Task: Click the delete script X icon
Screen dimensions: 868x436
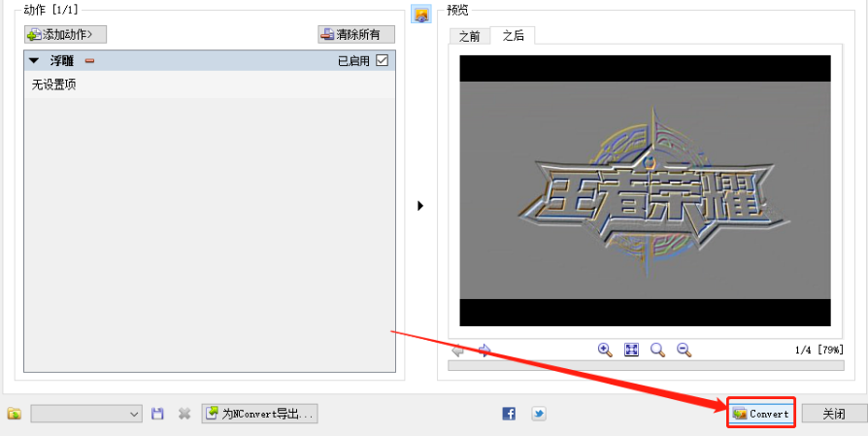Action: coord(184,414)
